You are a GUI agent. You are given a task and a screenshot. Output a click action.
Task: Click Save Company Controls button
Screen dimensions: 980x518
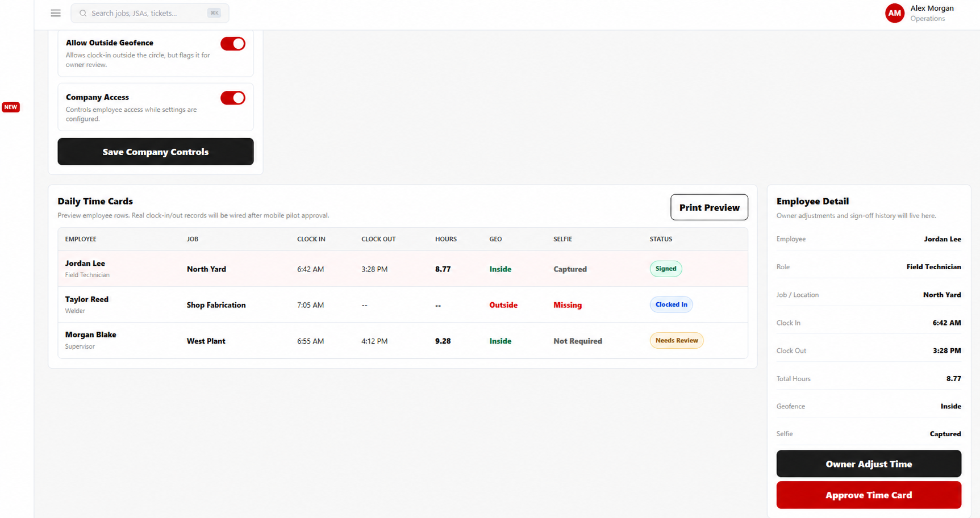[156, 152]
